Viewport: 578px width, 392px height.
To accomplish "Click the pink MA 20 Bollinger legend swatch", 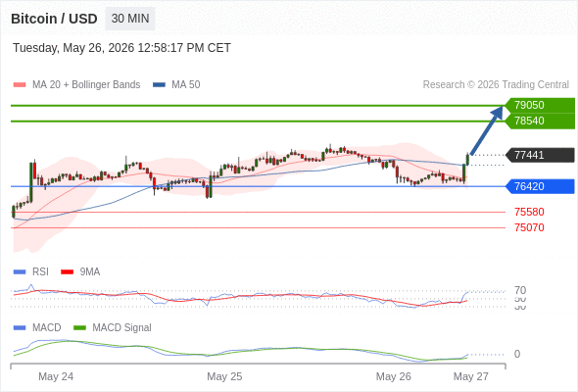I will 20,85.
